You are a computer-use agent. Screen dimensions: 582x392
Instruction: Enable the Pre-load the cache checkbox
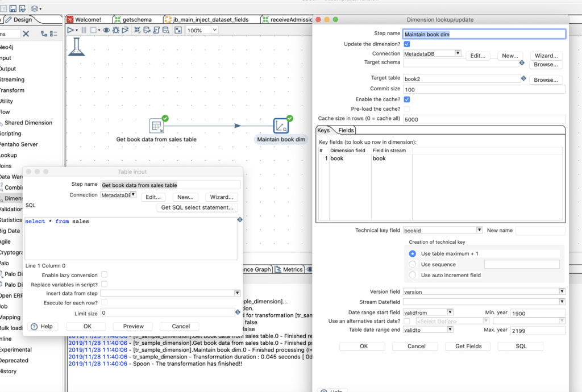pyautogui.click(x=407, y=109)
